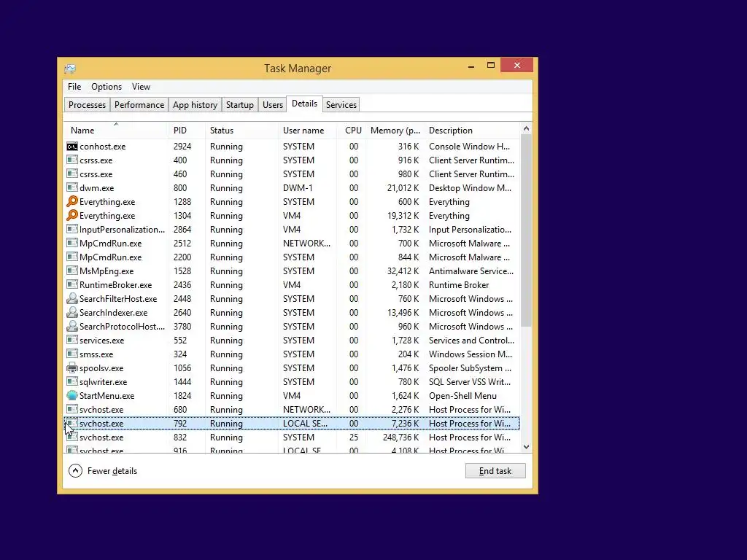Screen dimensions: 747x560
Task: Select the 13,496 K memory cell
Action: click(403, 312)
